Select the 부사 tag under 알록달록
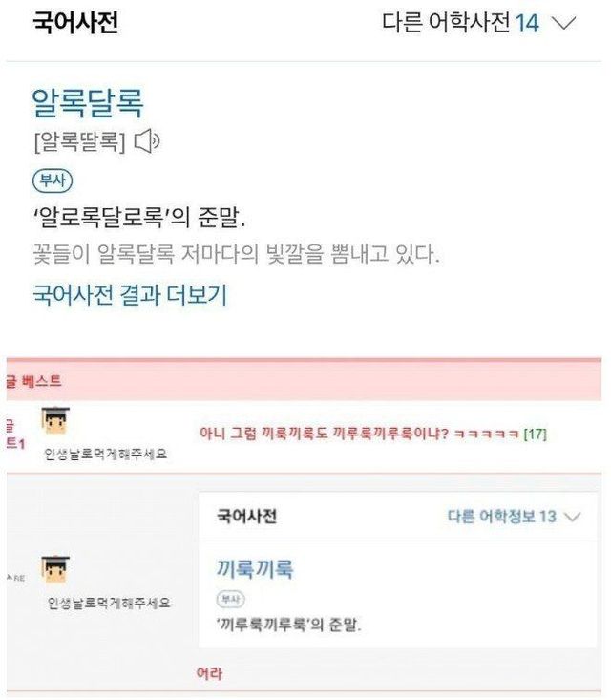The height and width of the screenshot is (700, 611). pos(53,180)
